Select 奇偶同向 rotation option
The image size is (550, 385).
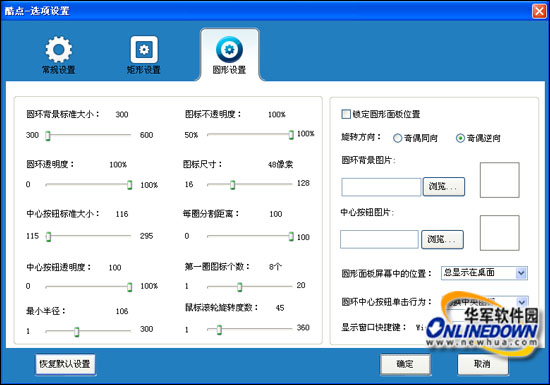pos(397,138)
